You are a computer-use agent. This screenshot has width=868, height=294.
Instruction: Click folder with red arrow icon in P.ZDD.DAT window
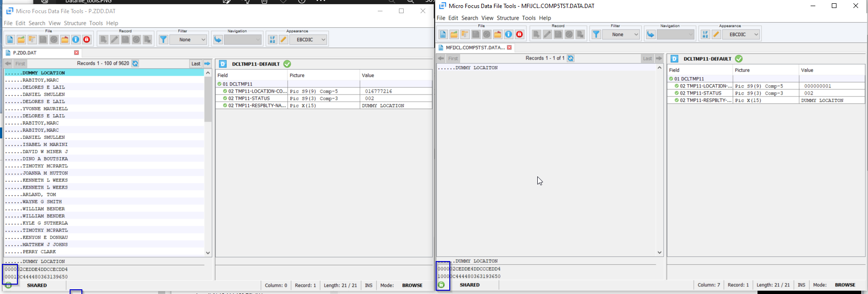65,40
